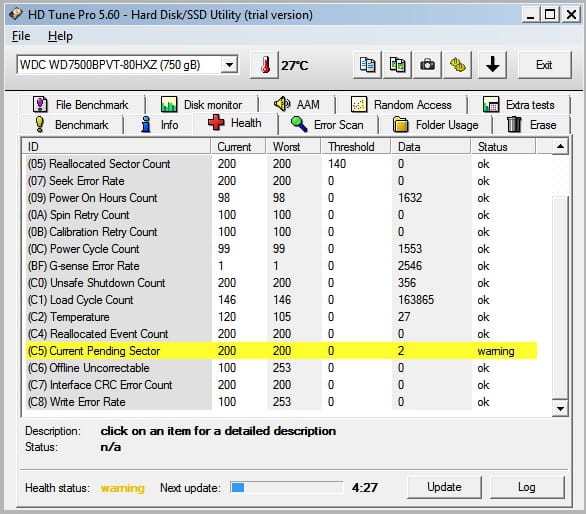
Task: Select the (C2) Temperature row
Action: coord(282,317)
